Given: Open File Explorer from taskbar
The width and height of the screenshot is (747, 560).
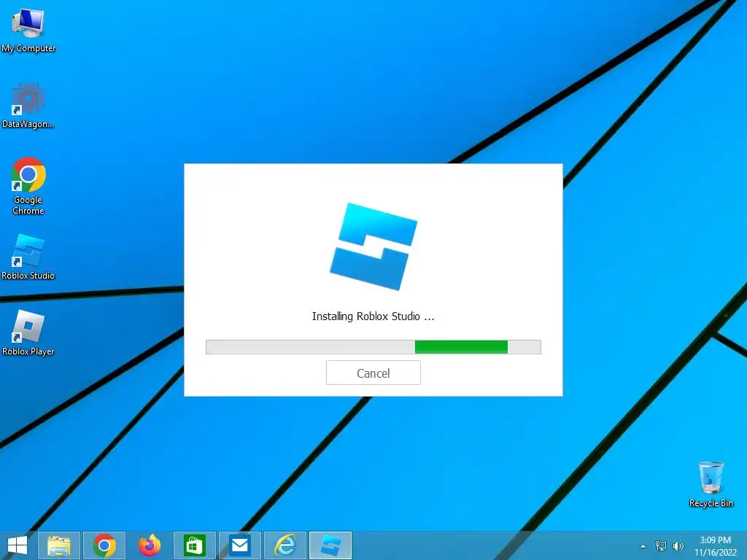Looking at the screenshot, I should coord(58,545).
